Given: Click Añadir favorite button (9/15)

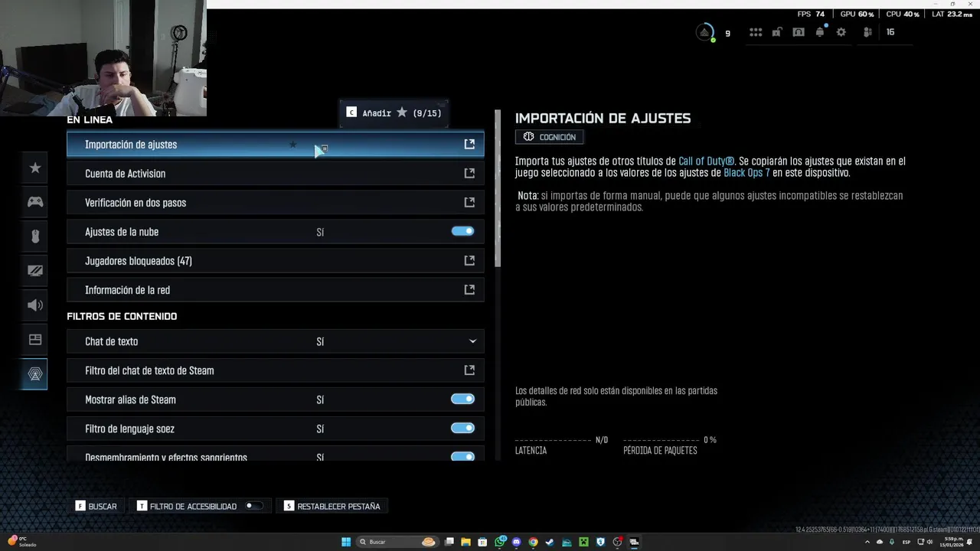Looking at the screenshot, I should point(394,112).
